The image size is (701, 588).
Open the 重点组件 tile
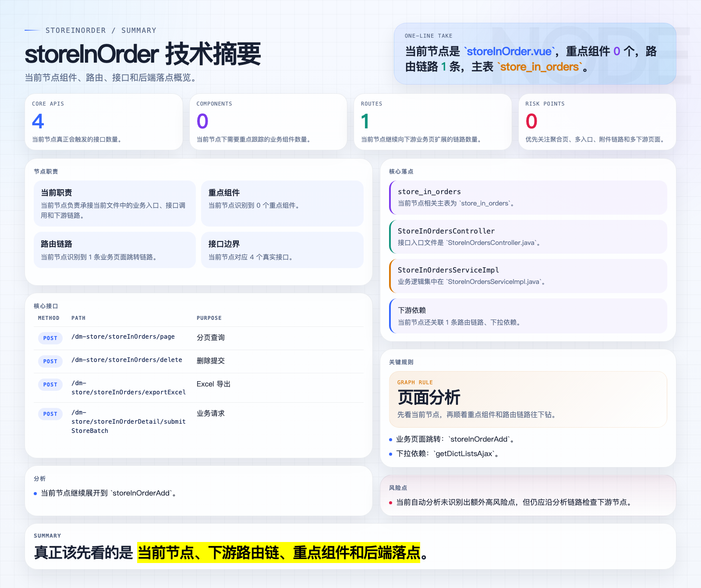pos(282,203)
